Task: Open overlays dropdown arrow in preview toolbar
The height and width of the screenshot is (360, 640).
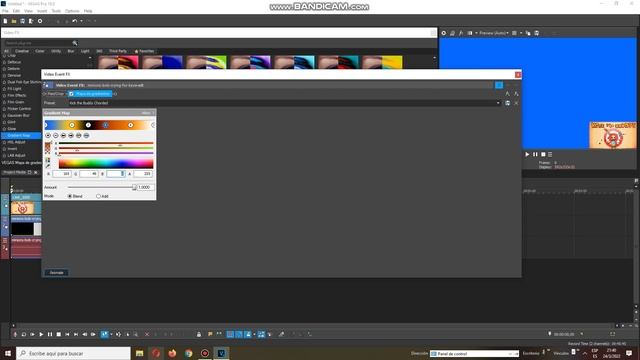Action: point(521,33)
